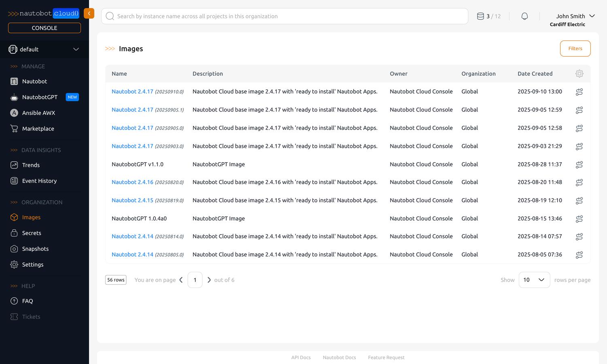Viewport: 607px width, 364px height.
Task: Open table column settings gear icon
Action: [579, 74]
